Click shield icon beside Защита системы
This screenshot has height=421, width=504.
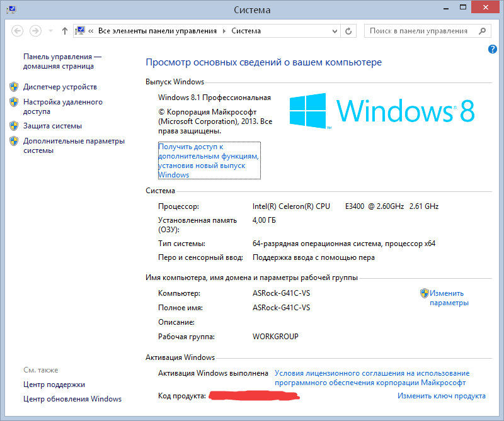pyautogui.click(x=13, y=126)
